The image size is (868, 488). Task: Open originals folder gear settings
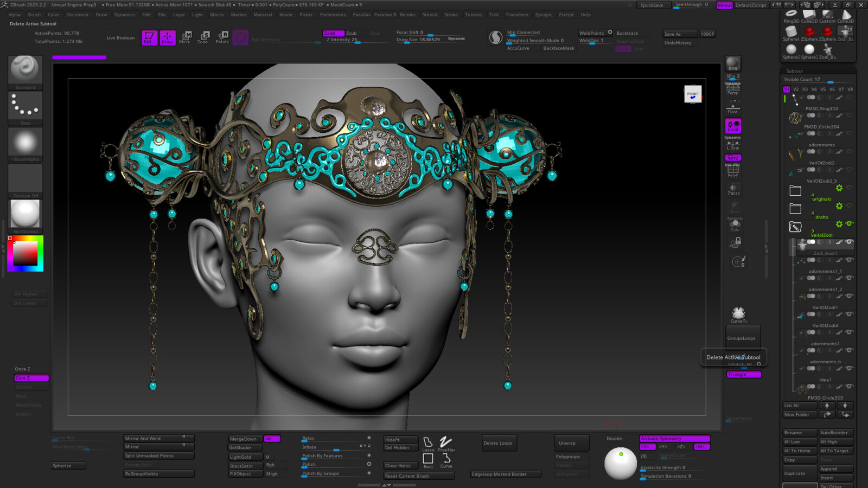point(839,188)
